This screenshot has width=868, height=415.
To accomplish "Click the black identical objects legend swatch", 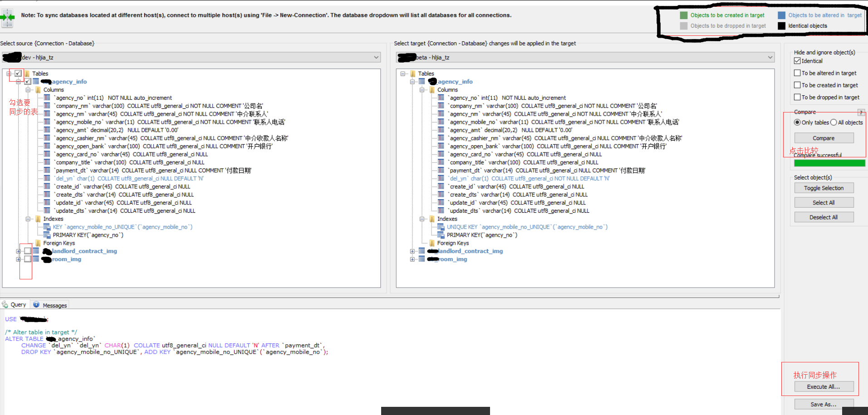I will (x=781, y=26).
